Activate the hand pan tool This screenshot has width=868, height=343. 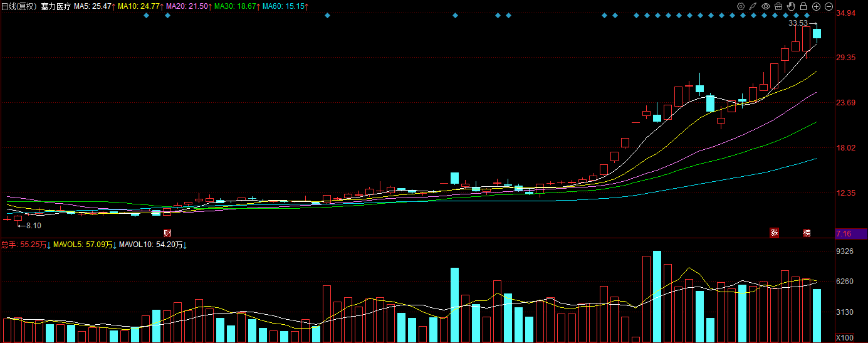point(791,6)
